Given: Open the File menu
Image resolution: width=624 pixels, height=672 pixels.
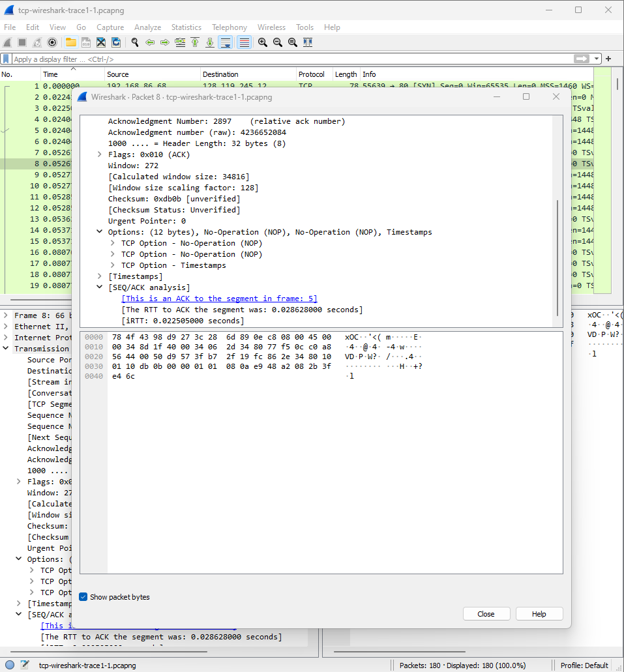Looking at the screenshot, I should pyautogui.click(x=10, y=27).
